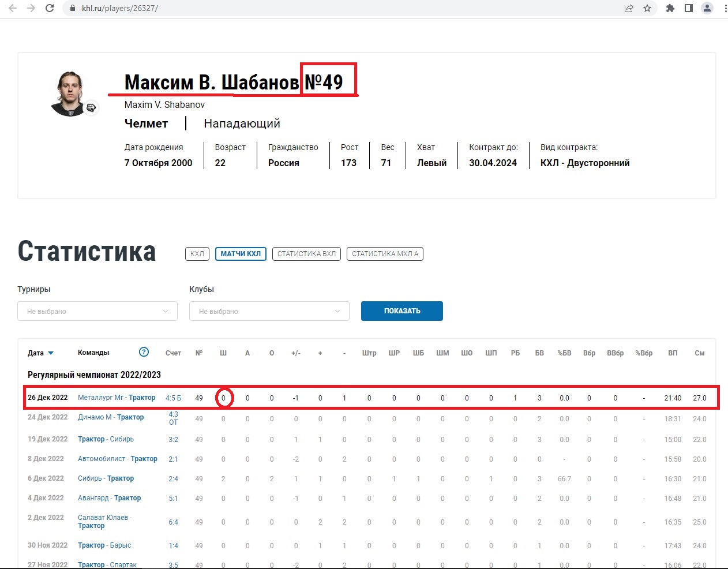
Task: Click the 24 Дек 2022 date cell
Action: (47, 417)
